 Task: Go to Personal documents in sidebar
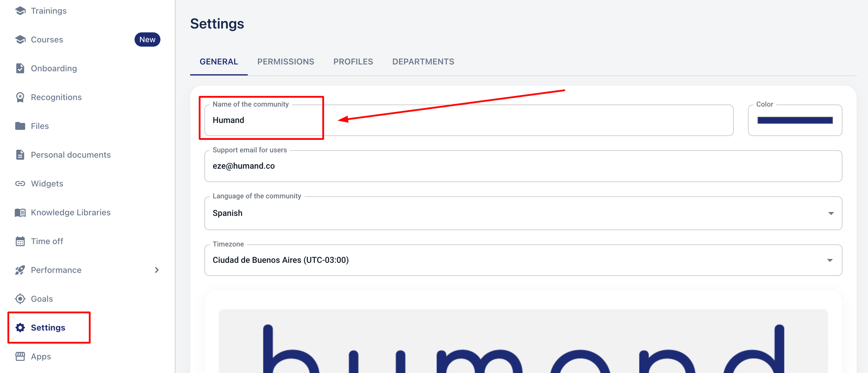pyautogui.click(x=70, y=155)
